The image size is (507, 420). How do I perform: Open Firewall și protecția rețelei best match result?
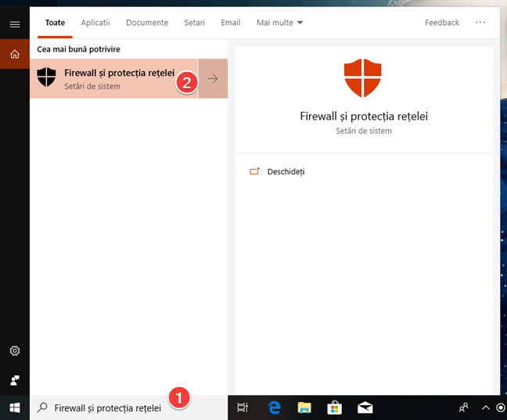click(x=113, y=78)
